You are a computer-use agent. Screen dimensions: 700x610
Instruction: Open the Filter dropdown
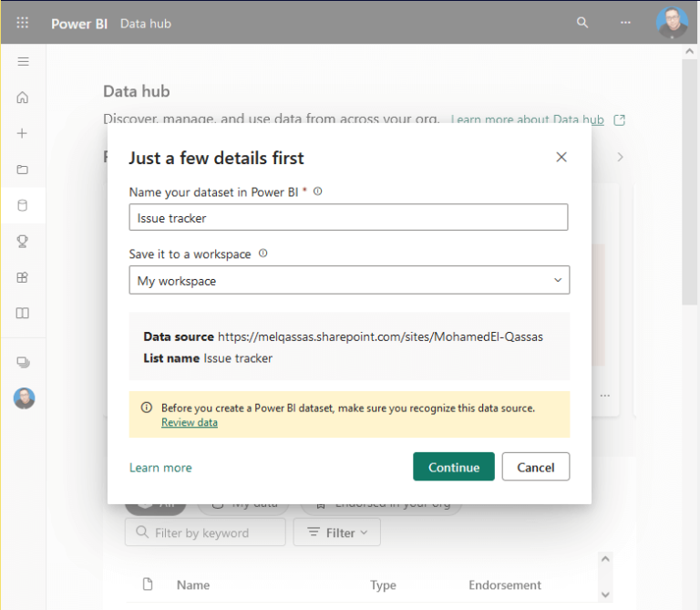[337, 532]
